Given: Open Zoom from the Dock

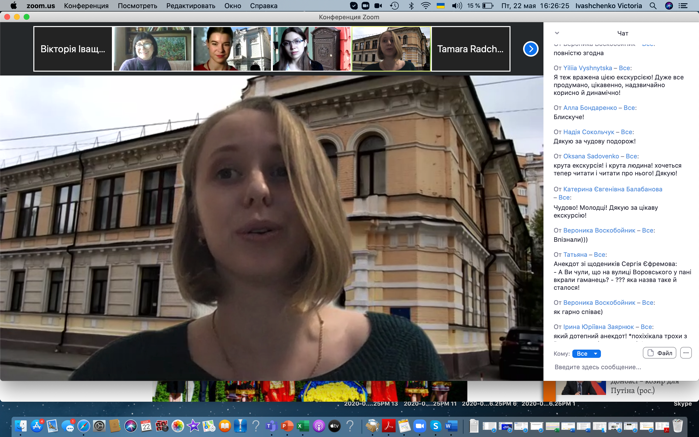Looking at the screenshot, I should [x=420, y=426].
